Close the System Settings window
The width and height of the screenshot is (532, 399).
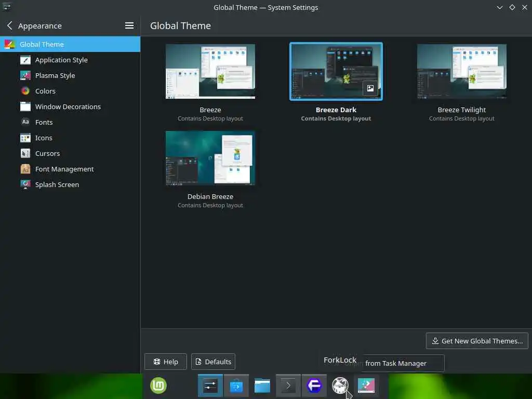(525, 7)
